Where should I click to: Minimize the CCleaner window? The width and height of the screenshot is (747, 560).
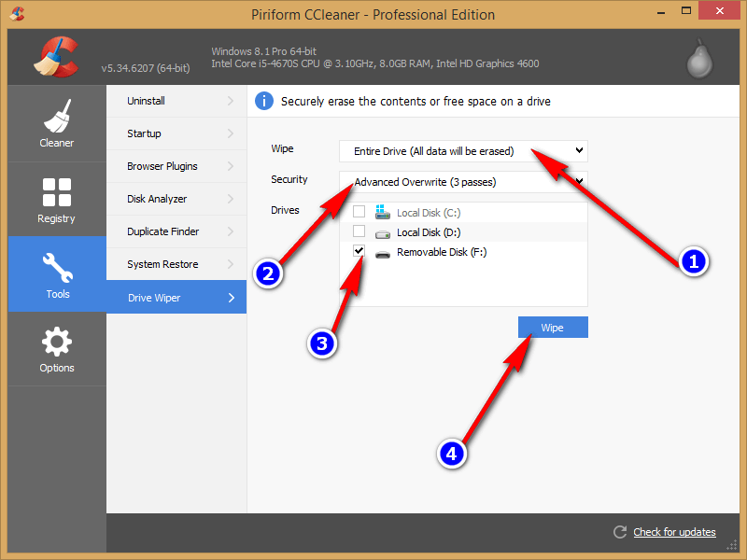661,12
